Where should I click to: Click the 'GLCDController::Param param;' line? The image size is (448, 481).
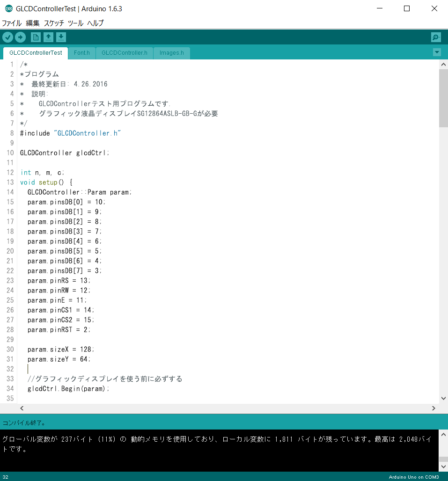point(80,192)
